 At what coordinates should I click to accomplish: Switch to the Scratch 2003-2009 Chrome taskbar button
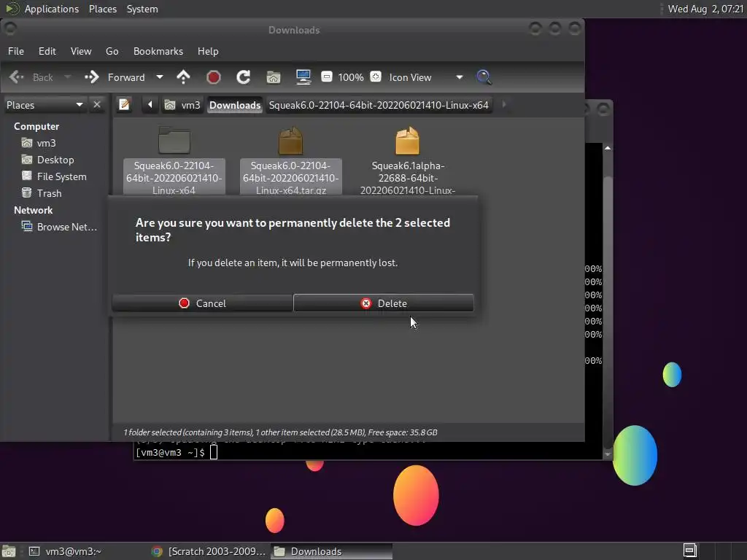[x=209, y=551]
